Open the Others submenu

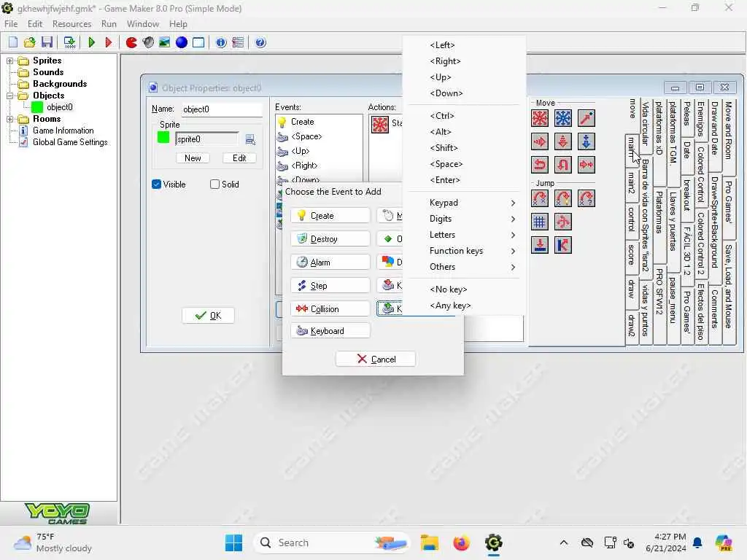(465, 267)
